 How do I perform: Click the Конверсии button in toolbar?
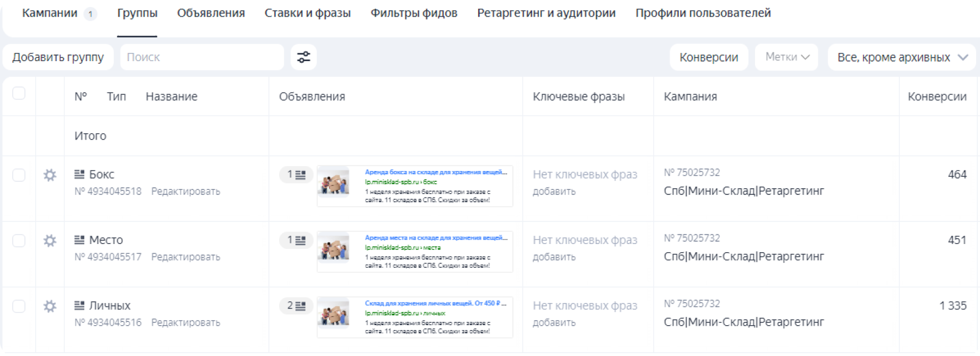[x=708, y=57]
